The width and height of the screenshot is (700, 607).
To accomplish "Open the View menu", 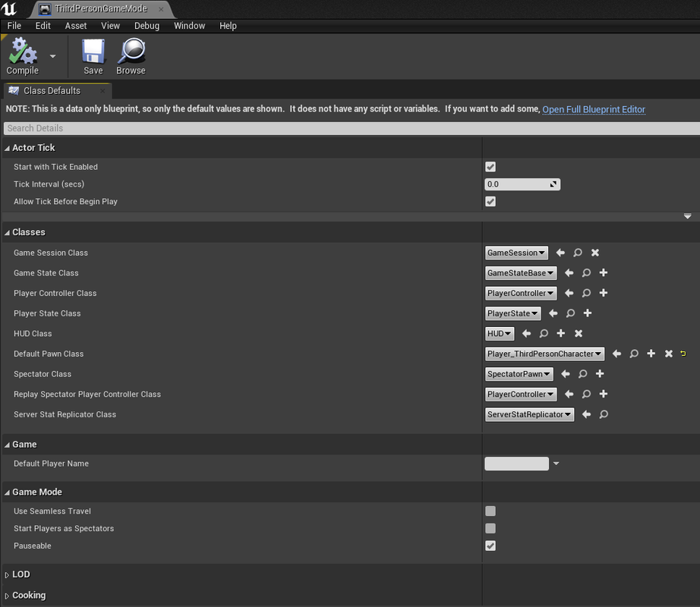I will point(110,26).
